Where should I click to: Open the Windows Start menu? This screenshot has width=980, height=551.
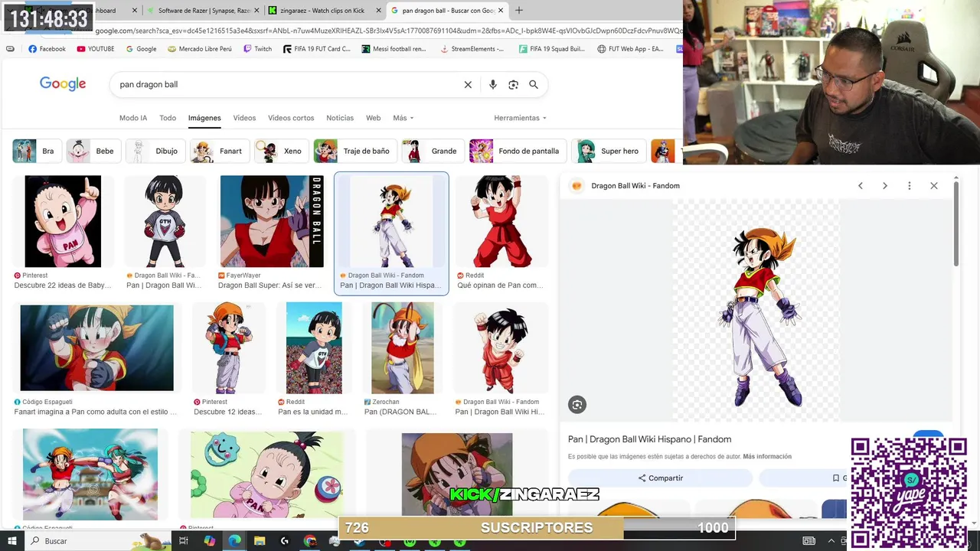(x=12, y=541)
